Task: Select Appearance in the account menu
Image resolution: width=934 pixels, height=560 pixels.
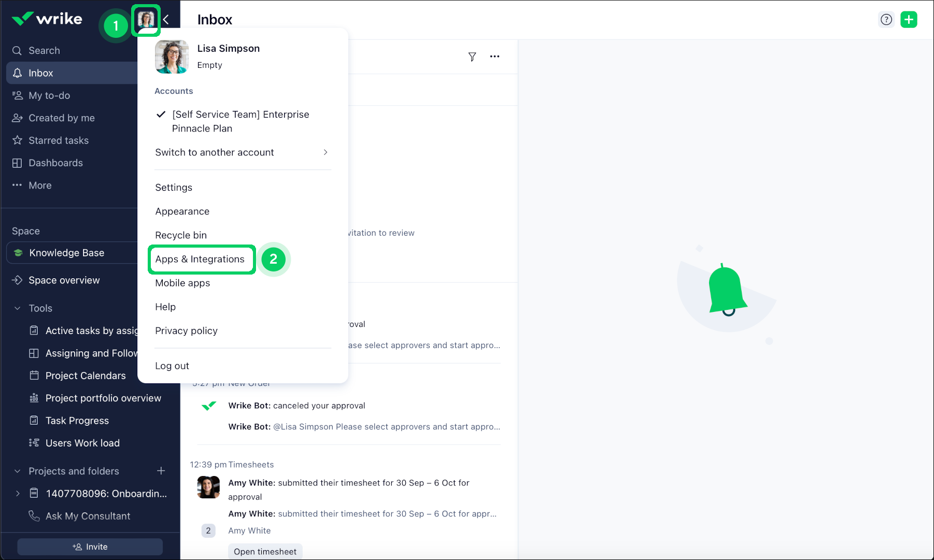Action: (182, 211)
